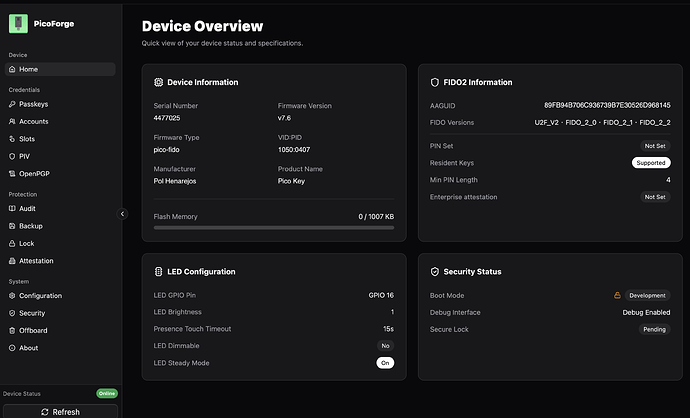The height and width of the screenshot is (418, 690).
Task: Click the Lock padlock icon in sidebar
Action: (x=12, y=243)
